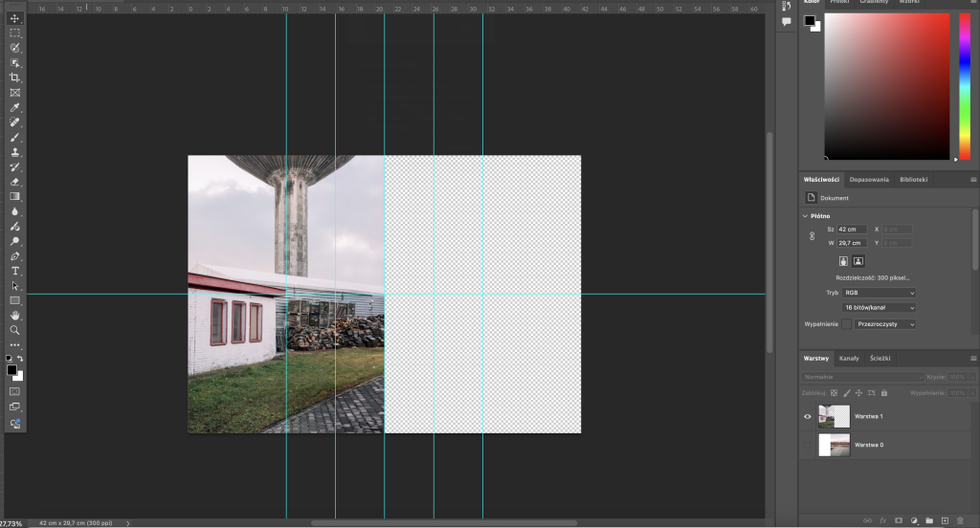Select the Zoom tool

click(14, 330)
